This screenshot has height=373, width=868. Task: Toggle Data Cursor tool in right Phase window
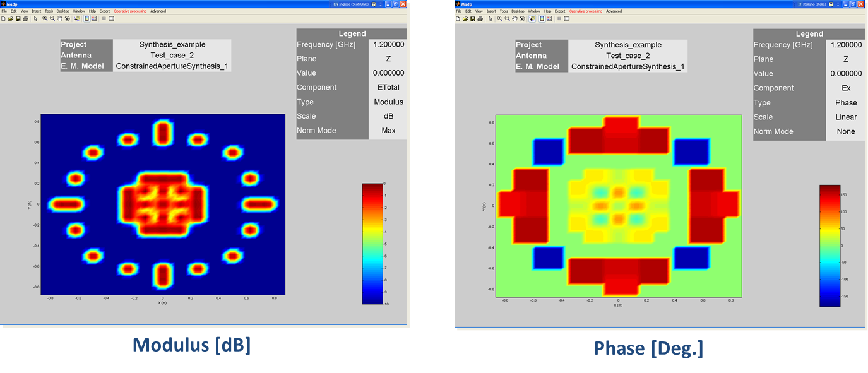532,18
